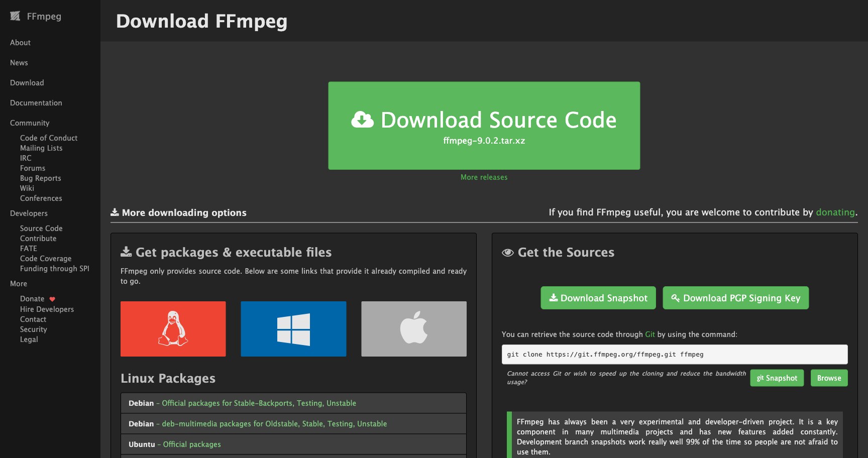
Task: Open Security link in sidebar
Action: pyautogui.click(x=34, y=329)
